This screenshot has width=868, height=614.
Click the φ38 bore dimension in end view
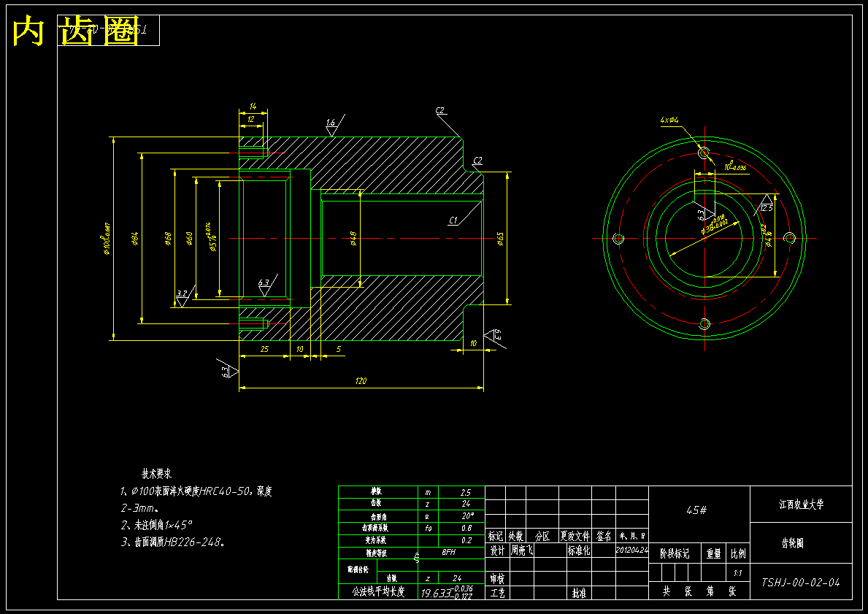[x=713, y=226]
